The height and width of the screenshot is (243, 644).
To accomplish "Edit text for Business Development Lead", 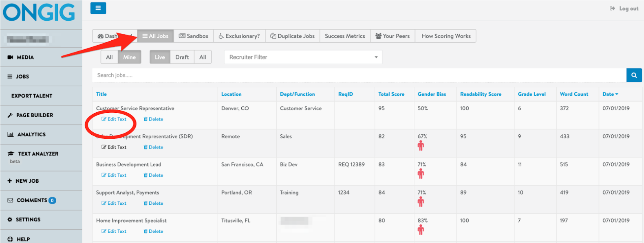I will (x=114, y=175).
